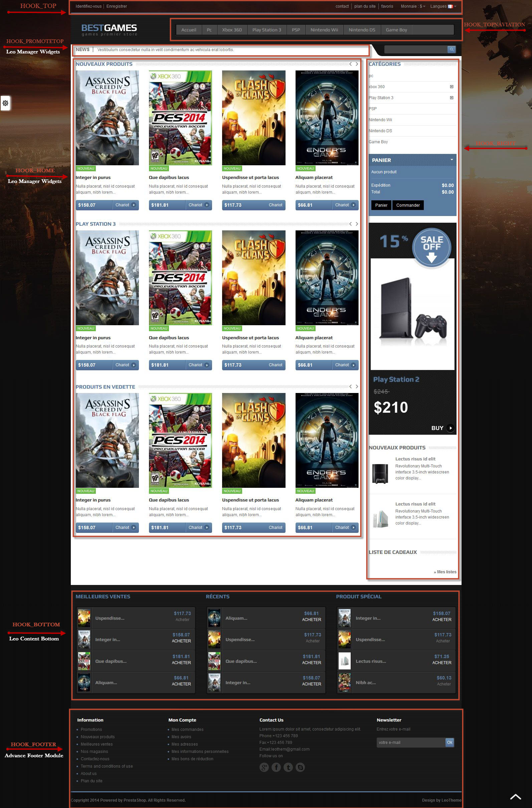Viewport: 532px width, 808px height.
Task: Open Street Fighter thumbnail beside Nibh ac
Action: pos(345,682)
